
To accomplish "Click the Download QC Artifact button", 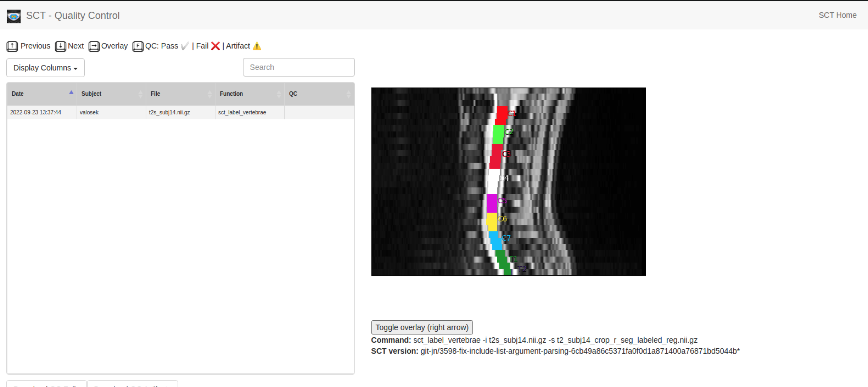I will coord(132,385).
